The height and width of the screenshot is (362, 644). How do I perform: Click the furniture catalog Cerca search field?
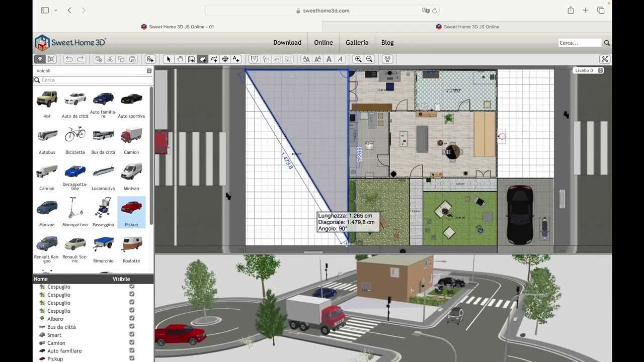[93, 80]
